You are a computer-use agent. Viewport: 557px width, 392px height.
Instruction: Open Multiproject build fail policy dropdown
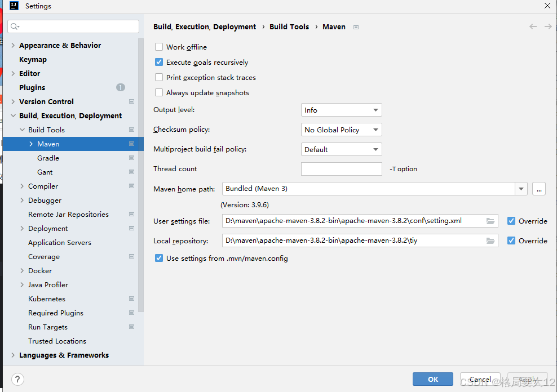coord(342,149)
